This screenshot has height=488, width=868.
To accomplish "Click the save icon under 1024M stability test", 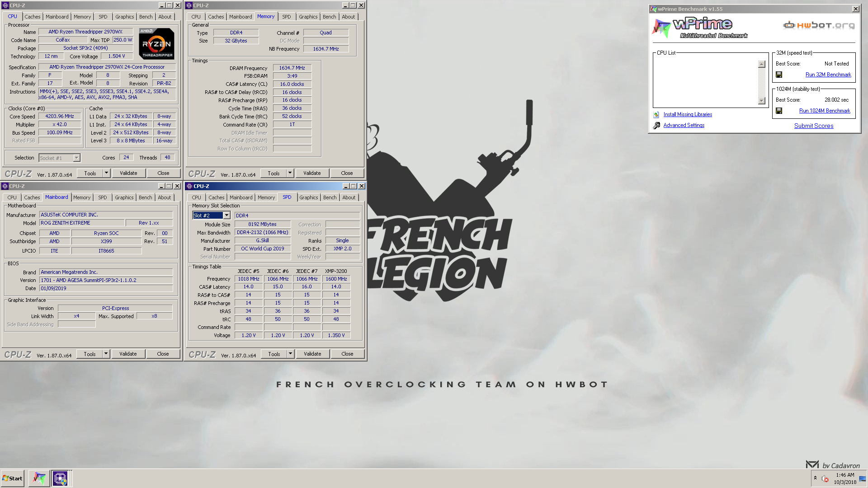I will [x=779, y=111].
